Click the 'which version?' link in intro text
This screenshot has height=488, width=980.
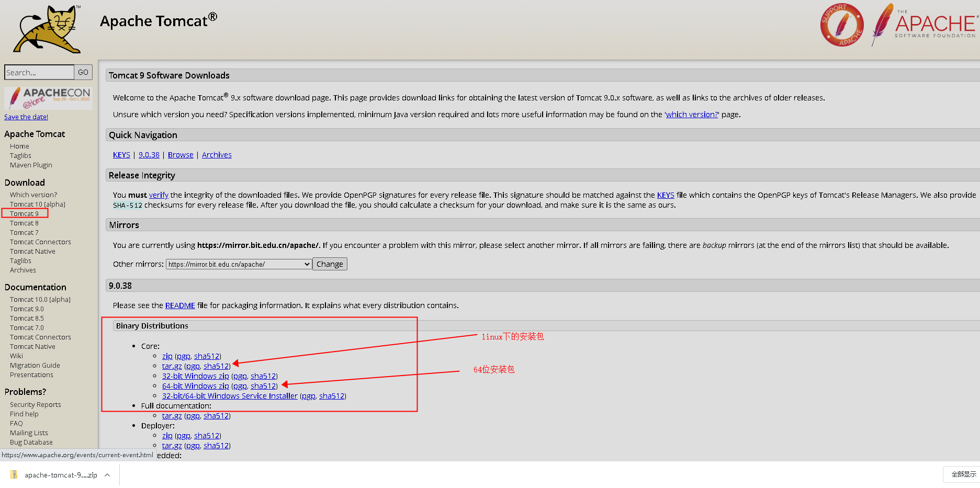pyautogui.click(x=692, y=115)
